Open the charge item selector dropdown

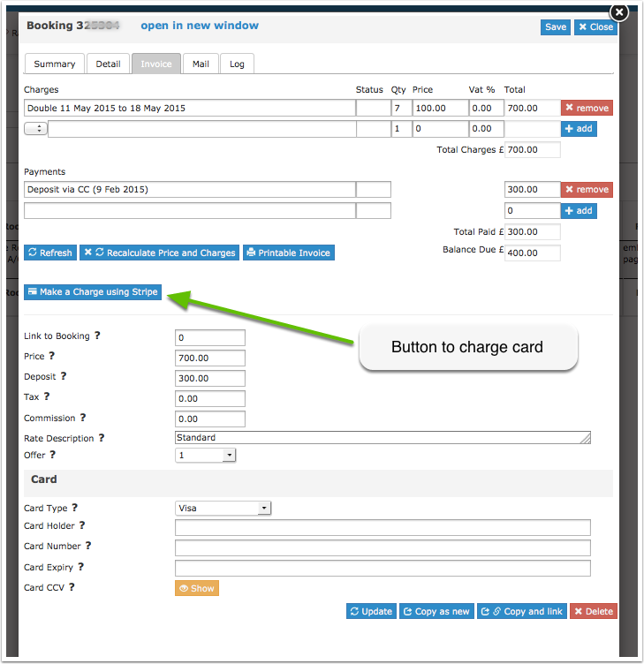[35, 129]
